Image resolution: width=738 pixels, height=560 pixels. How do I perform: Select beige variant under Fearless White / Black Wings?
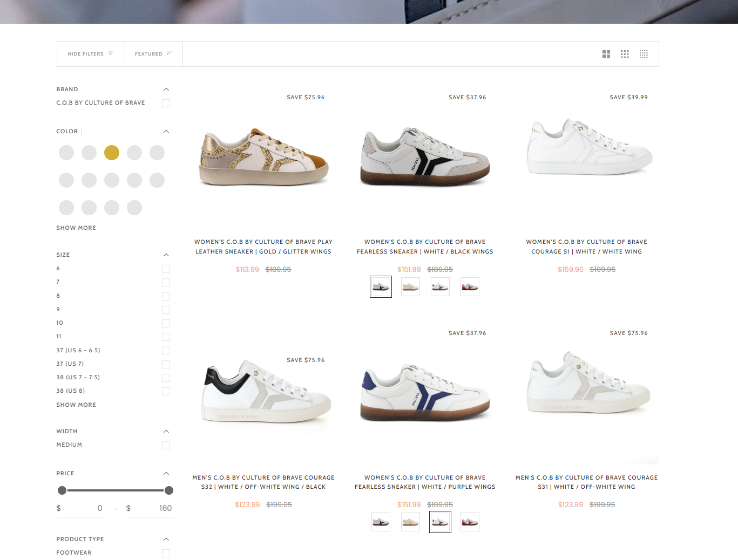coord(410,287)
